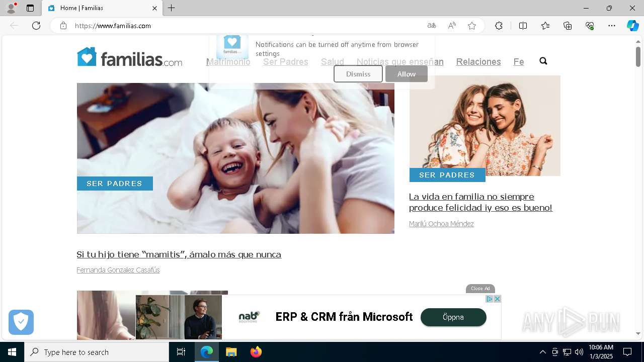This screenshot has height=362, width=644.
Task: Open Settings and more ellipsis menu
Action: pyautogui.click(x=612, y=26)
